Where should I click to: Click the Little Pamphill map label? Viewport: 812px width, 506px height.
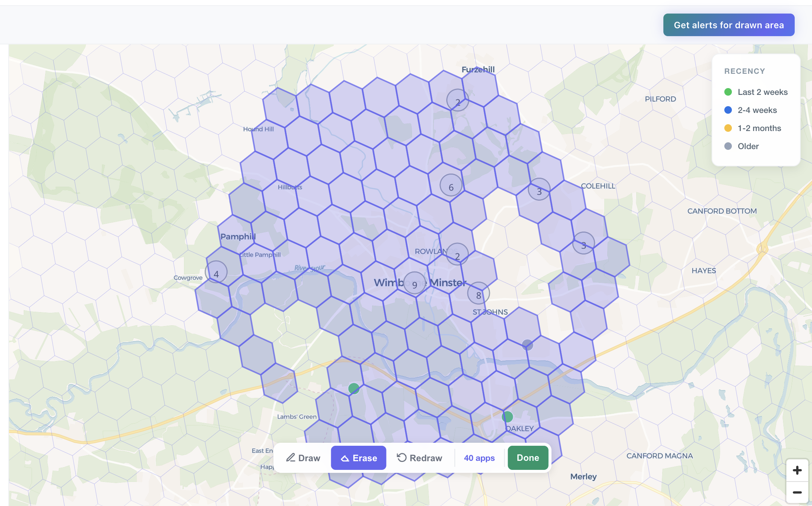click(x=260, y=255)
